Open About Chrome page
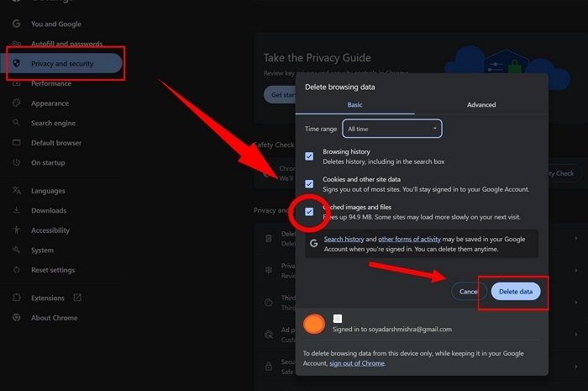This screenshot has height=391, width=588. pyautogui.click(x=55, y=318)
